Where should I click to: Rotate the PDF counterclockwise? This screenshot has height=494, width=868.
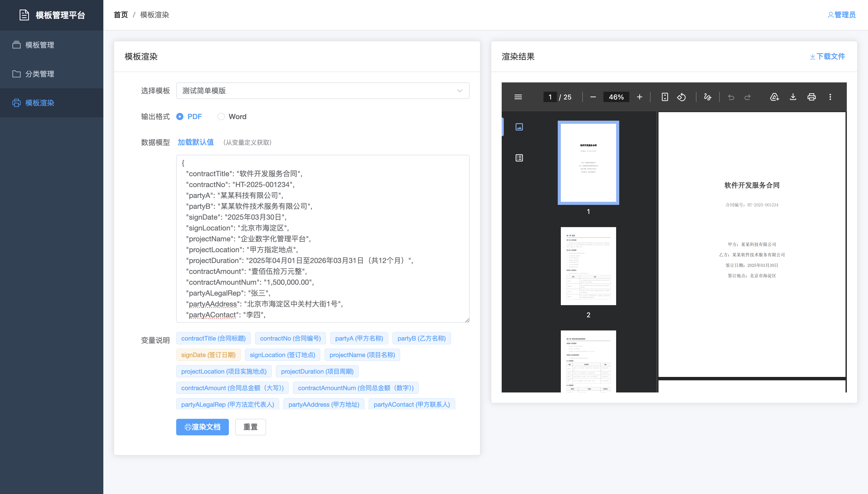[x=681, y=97]
